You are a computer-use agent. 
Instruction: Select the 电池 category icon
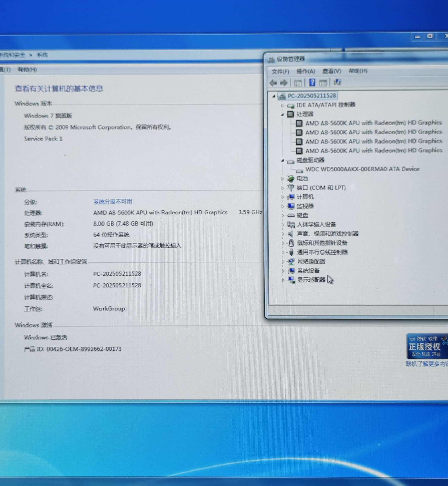[x=291, y=179]
